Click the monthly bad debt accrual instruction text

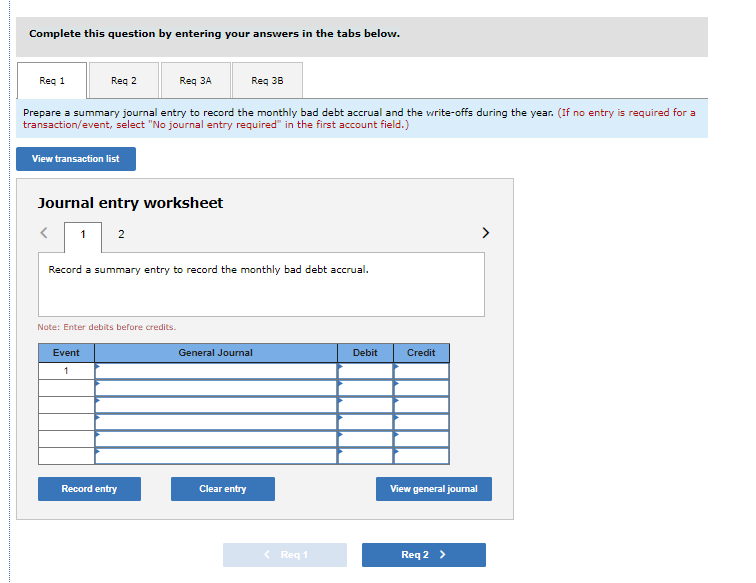(208, 270)
